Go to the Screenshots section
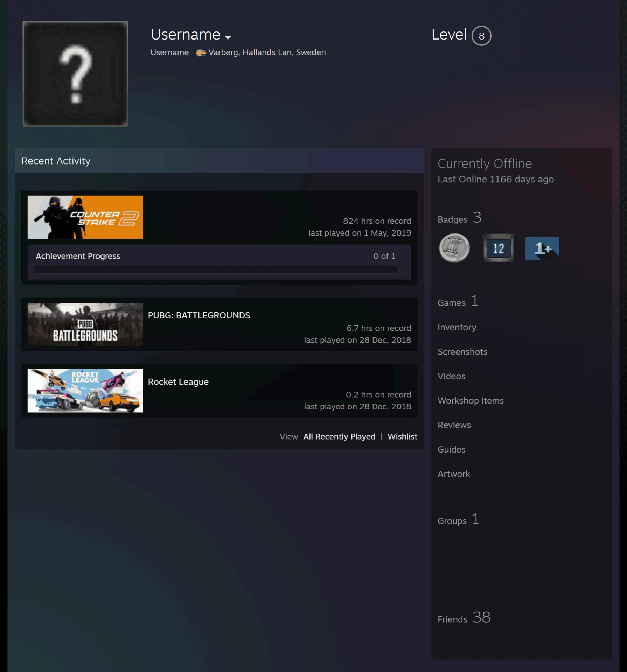Image resolution: width=627 pixels, height=672 pixels. (462, 352)
